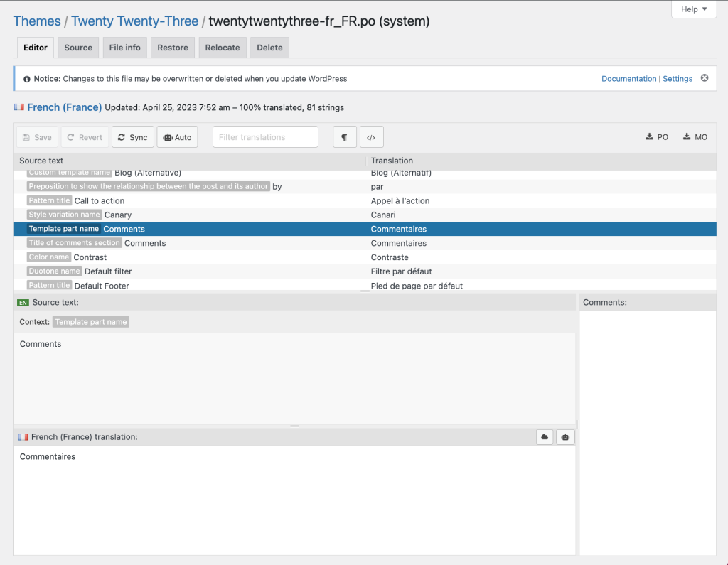Go to Themes breadcrumb link

tap(37, 21)
